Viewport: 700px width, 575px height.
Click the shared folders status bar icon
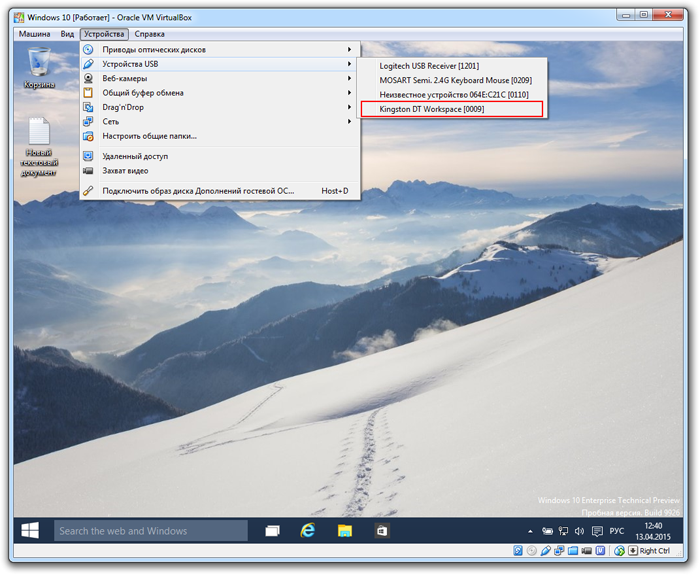tap(573, 550)
